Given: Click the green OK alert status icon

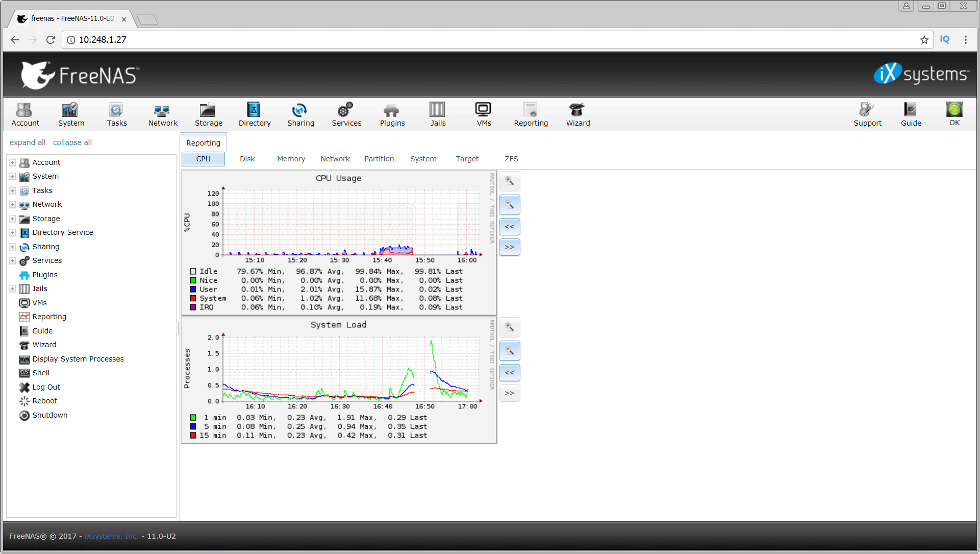Looking at the screenshot, I should [x=954, y=110].
